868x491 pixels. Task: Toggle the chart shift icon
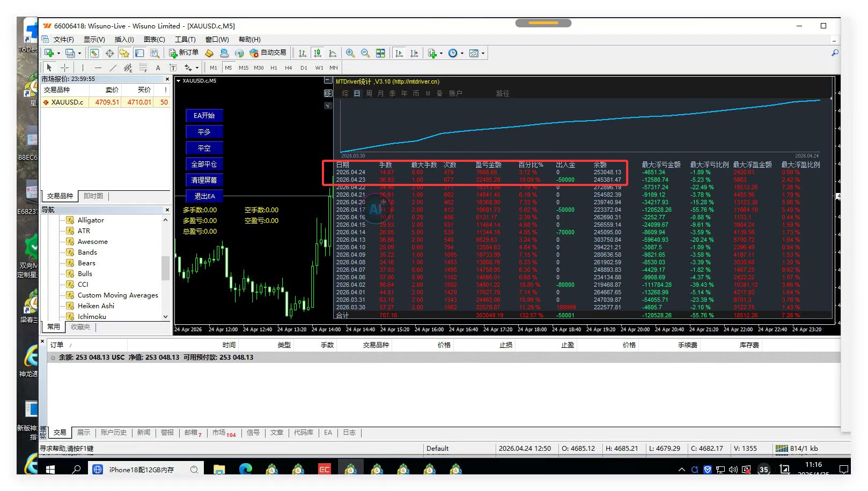tap(414, 53)
